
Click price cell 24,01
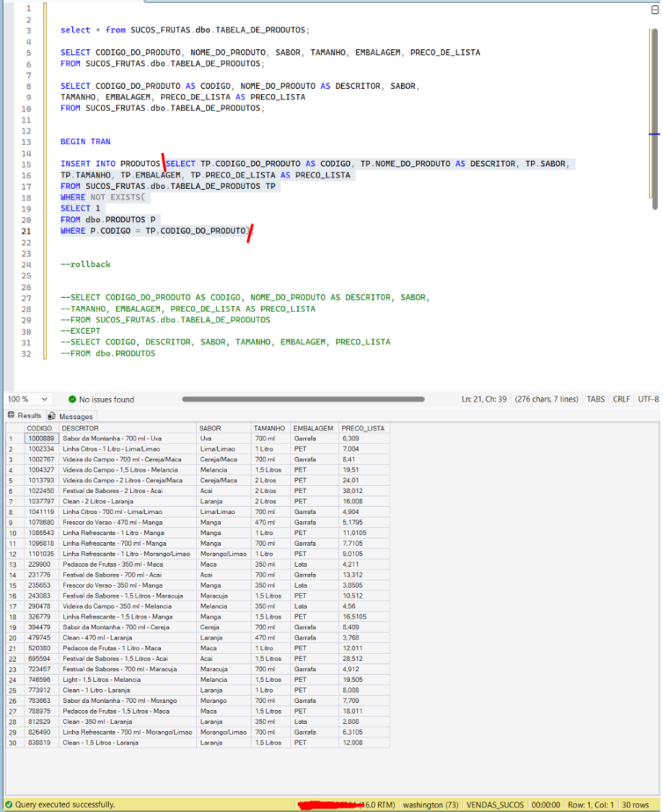click(x=364, y=481)
